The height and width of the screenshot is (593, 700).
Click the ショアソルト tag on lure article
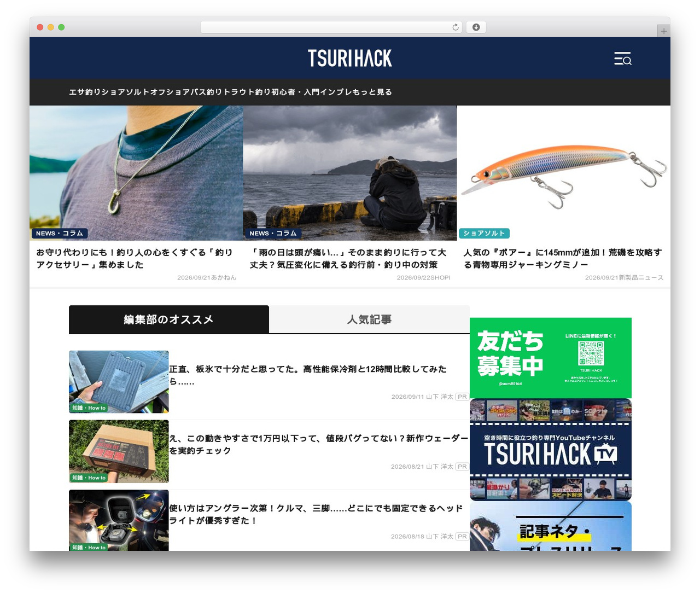(485, 233)
